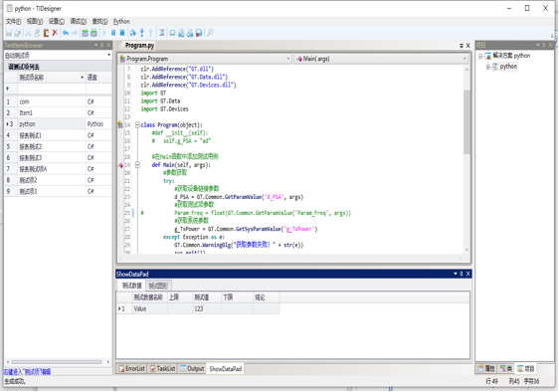The image size is (559, 392).
Task: Open the Python menu
Action: (x=121, y=22)
